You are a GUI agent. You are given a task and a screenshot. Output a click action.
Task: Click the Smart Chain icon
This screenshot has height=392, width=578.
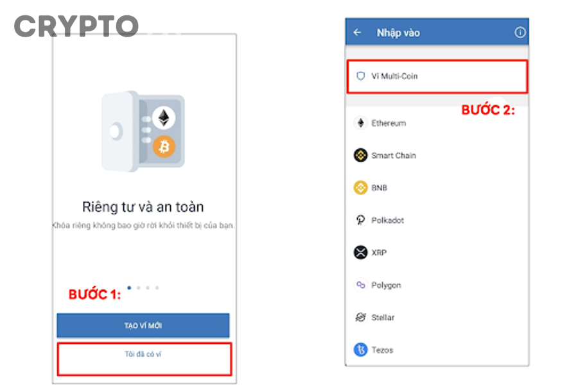[x=361, y=155]
